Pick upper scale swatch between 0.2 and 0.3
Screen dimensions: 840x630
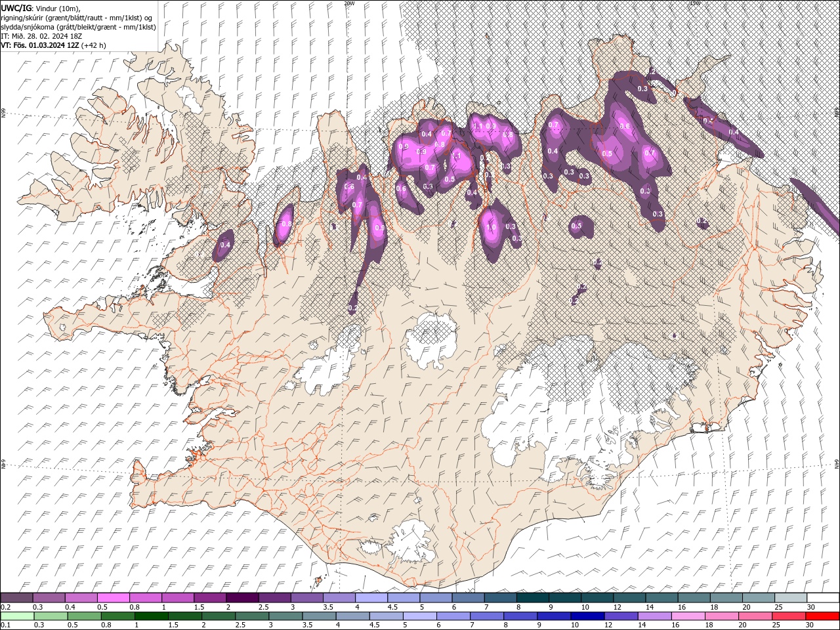[x=17, y=597]
